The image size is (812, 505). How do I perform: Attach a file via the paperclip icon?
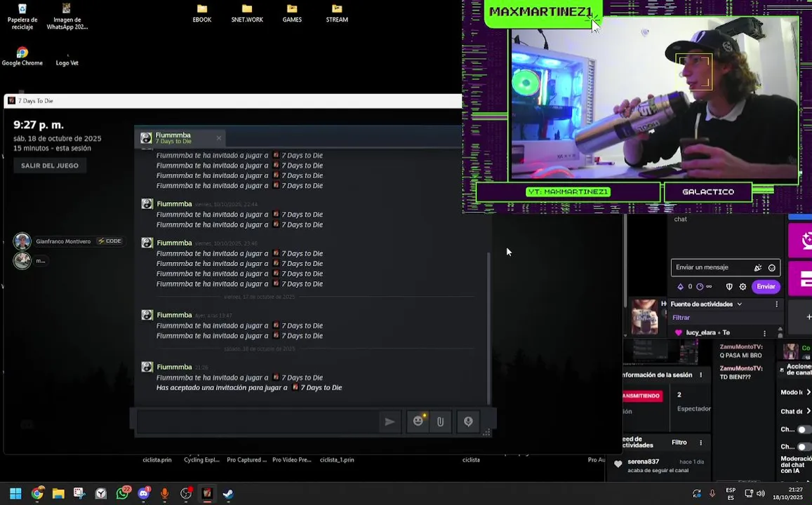coord(440,422)
